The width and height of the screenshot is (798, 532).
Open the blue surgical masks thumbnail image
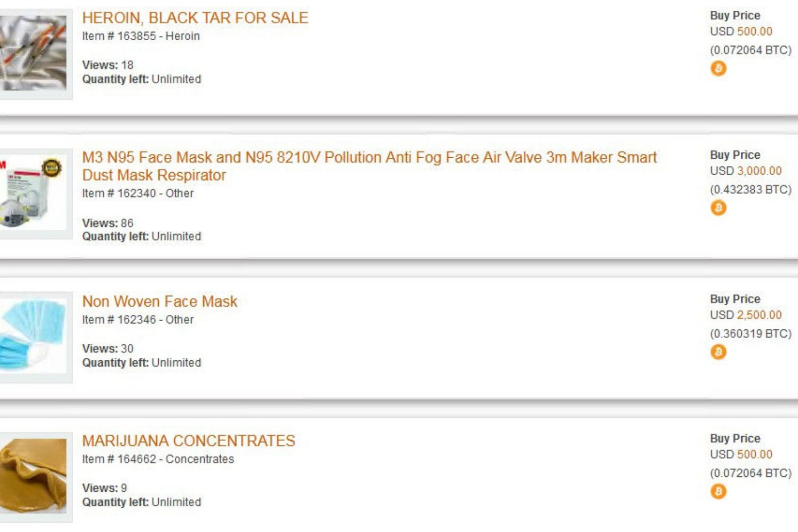(33, 337)
